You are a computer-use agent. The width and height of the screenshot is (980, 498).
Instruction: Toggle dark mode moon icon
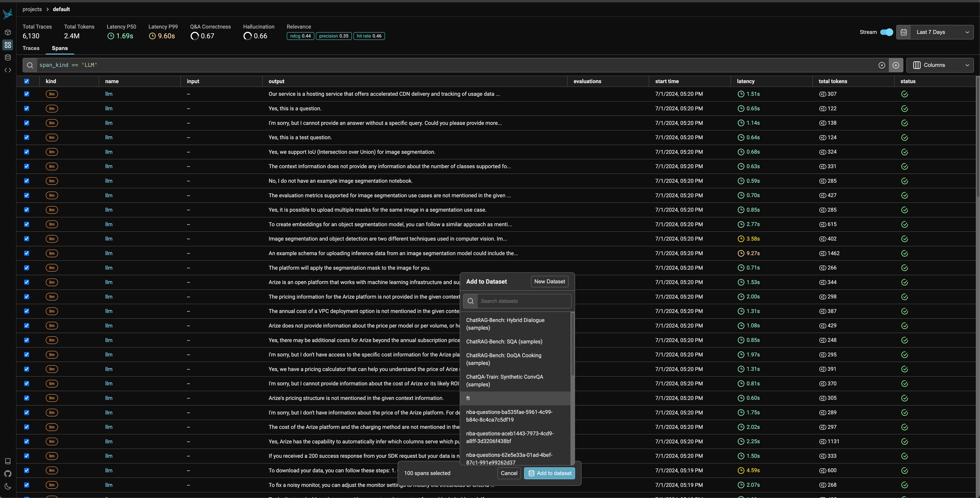point(8,487)
